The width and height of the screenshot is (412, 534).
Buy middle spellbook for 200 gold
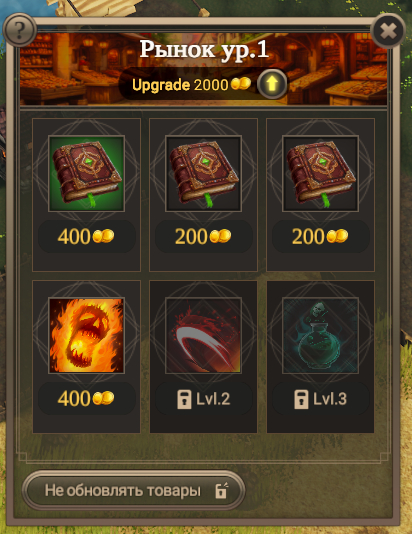[x=203, y=236]
